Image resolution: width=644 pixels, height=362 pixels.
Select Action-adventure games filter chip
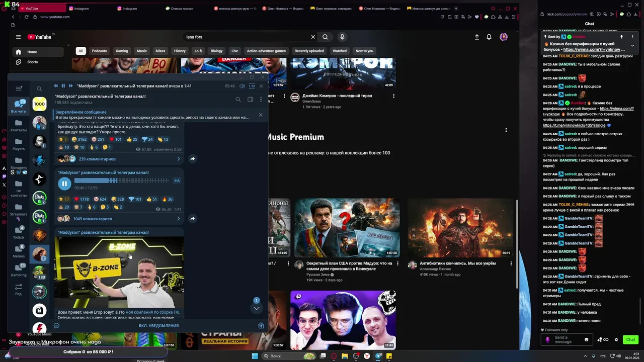click(x=266, y=51)
